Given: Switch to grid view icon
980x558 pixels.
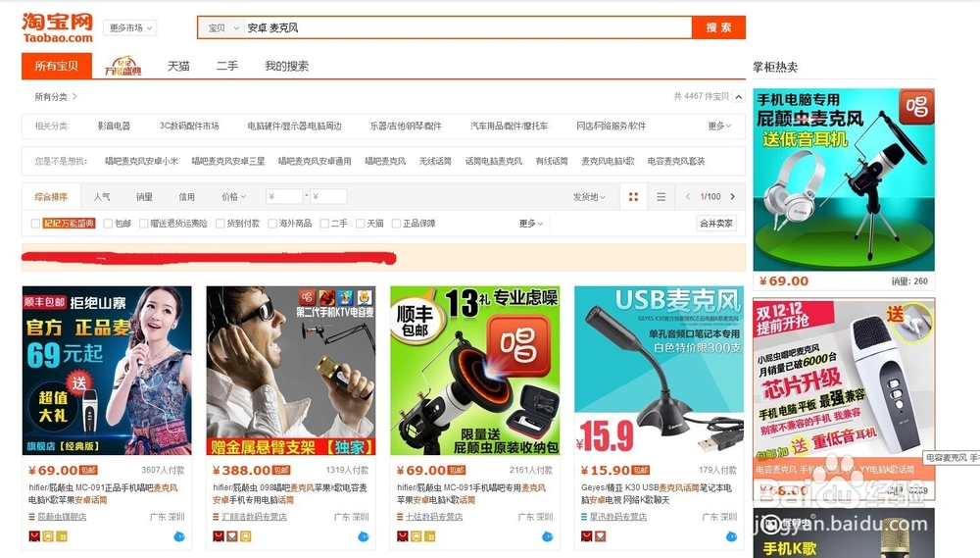Looking at the screenshot, I should click(633, 197).
